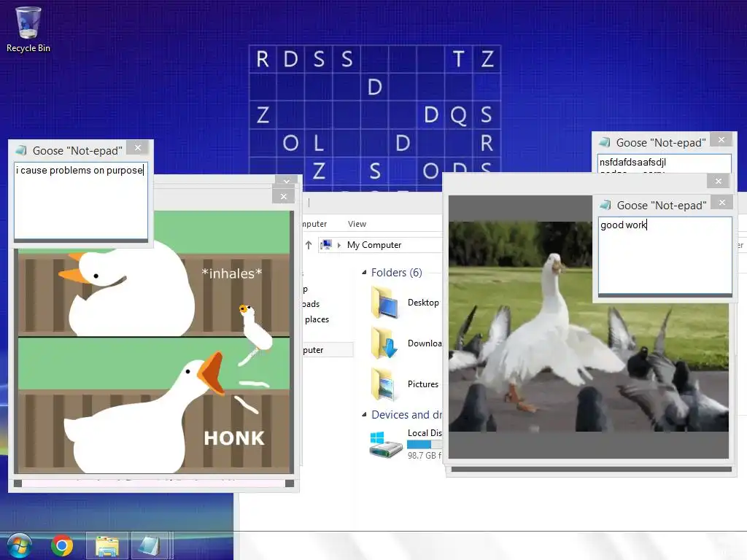Click the HONK goose meme image
747x560 pixels.
pos(154,342)
